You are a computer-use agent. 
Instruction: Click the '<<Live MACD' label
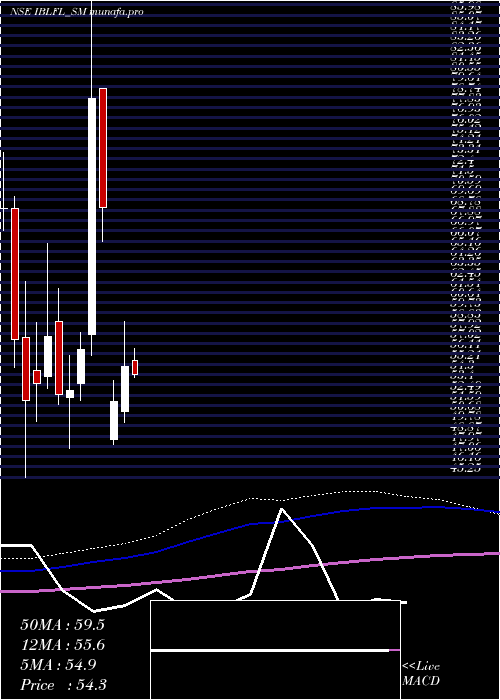tap(421, 674)
